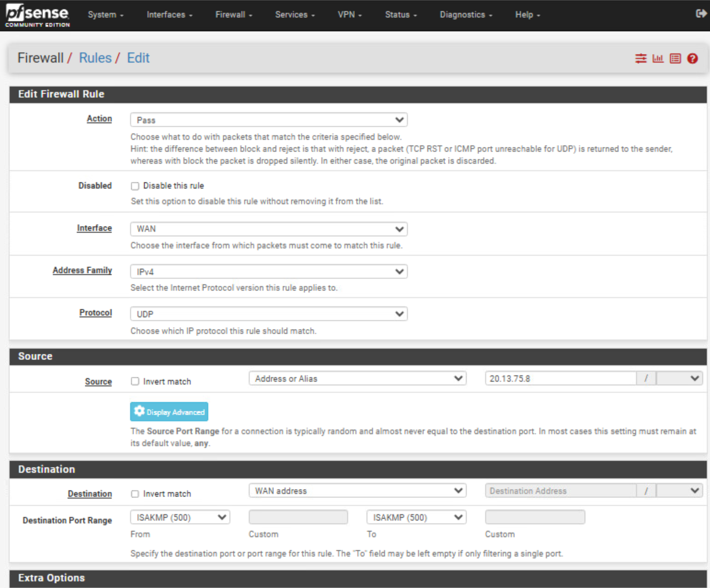This screenshot has width=710, height=588.
Task: Click the pfSense logo
Action: (x=37, y=15)
